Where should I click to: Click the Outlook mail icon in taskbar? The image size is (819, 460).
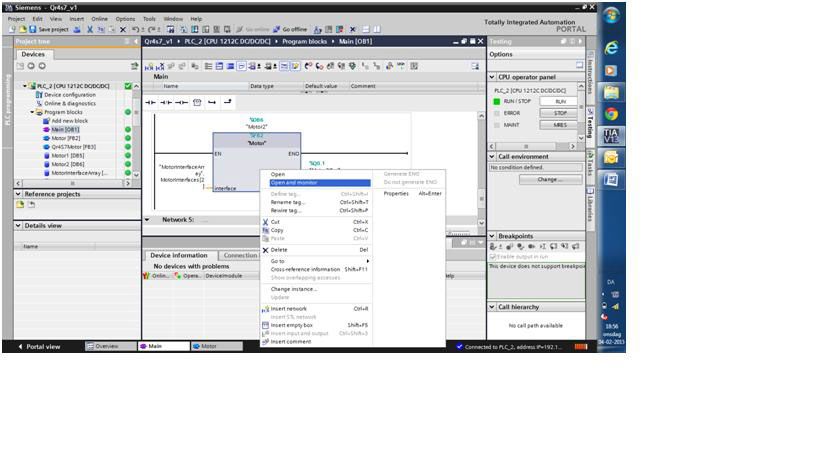coord(611,158)
